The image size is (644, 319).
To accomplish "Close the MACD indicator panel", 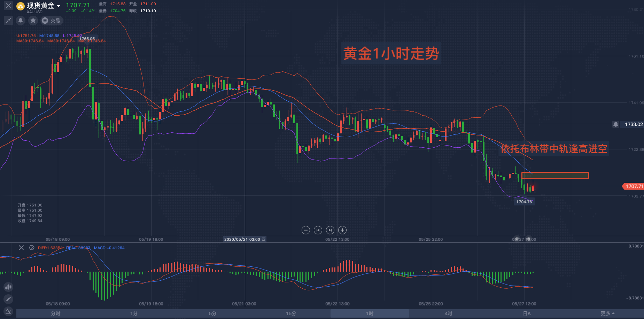I will 21,248.
